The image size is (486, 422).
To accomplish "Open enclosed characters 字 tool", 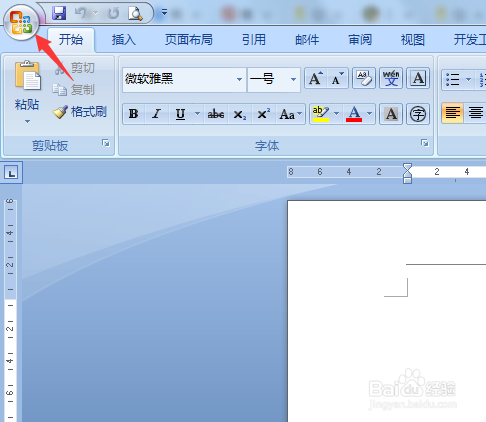I will click(418, 114).
